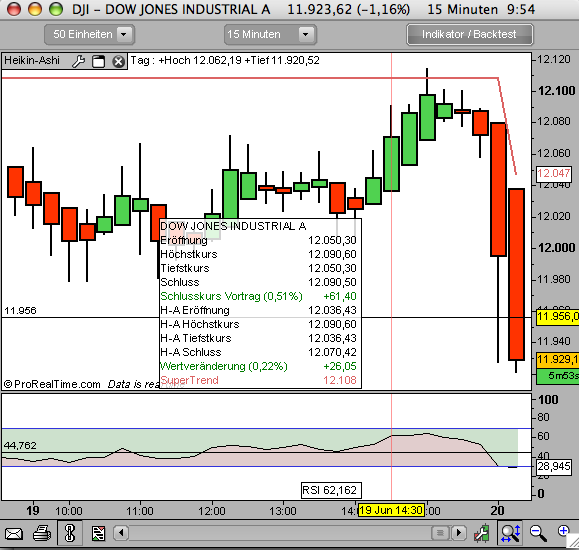Click scrollbar left arrow button

(x=121, y=533)
